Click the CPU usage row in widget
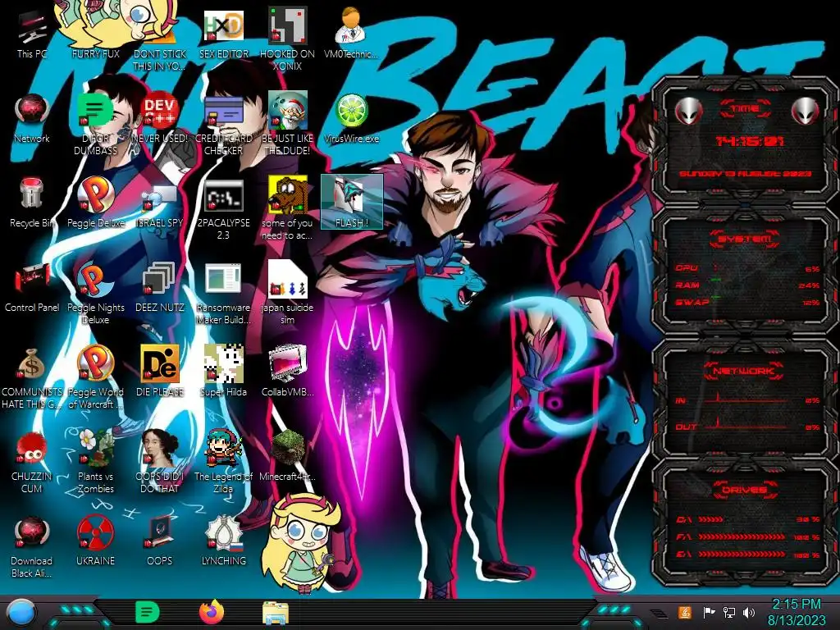The image size is (840, 630). click(x=748, y=268)
